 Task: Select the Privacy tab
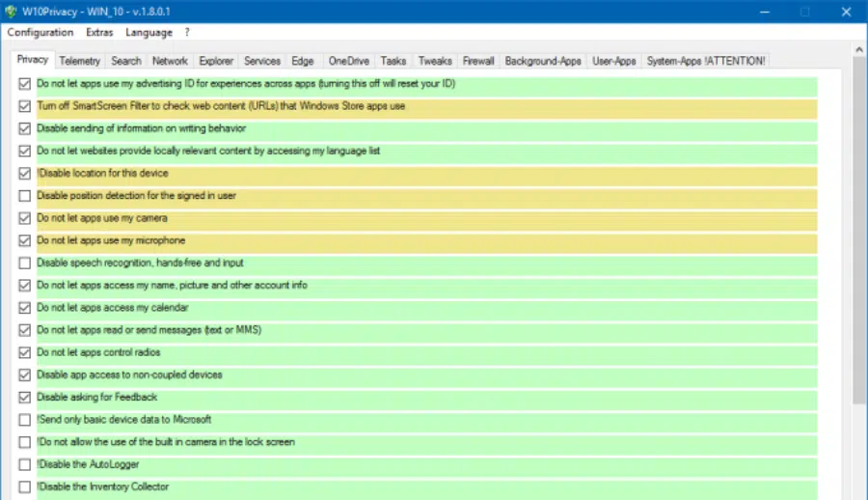click(x=33, y=60)
